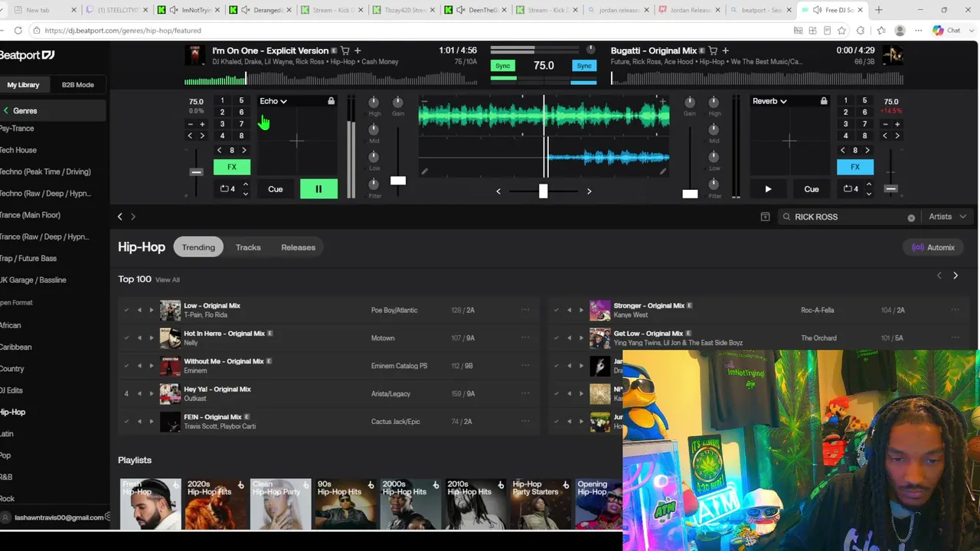
Task: Switch to My Library tab
Action: (24, 85)
